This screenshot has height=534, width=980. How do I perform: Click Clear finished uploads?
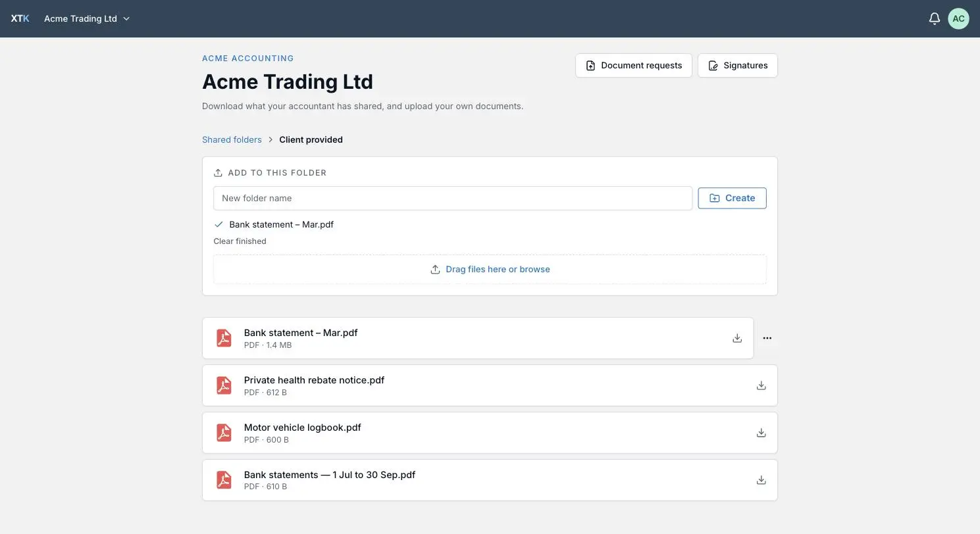pos(240,241)
